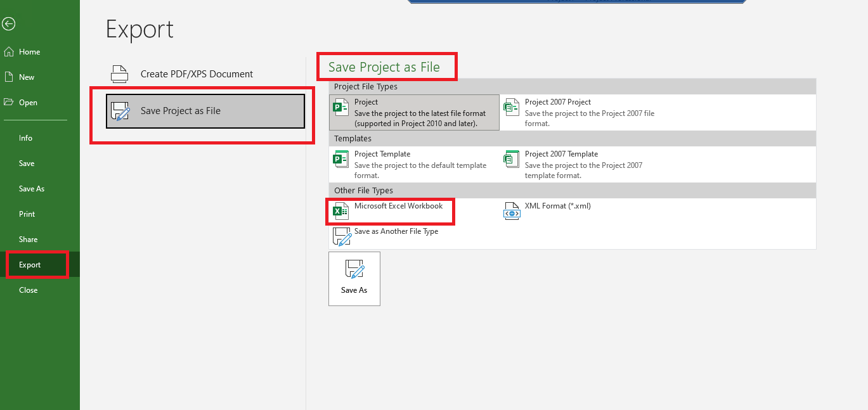The height and width of the screenshot is (410, 868).
Task: Click the Project Template icon
Action: (341, 159)
